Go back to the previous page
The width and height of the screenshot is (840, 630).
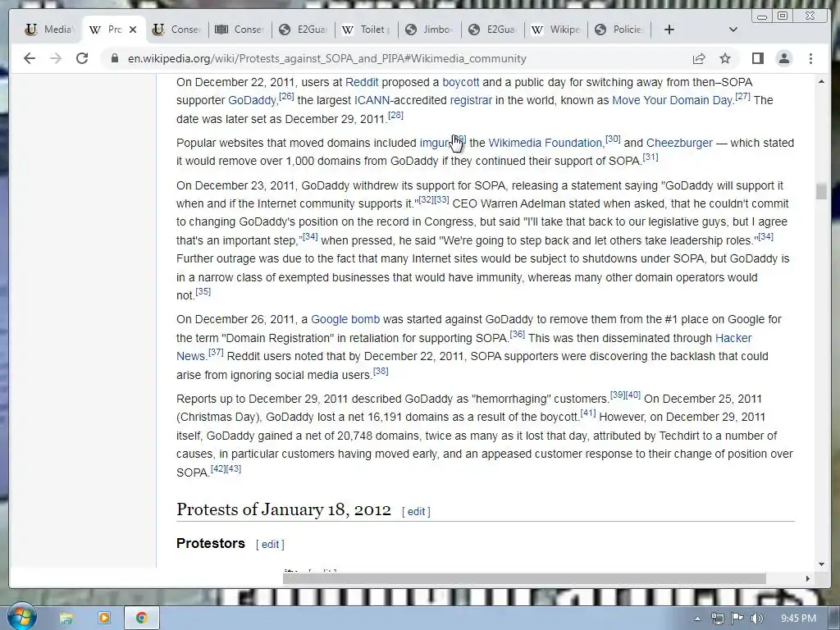pos(30,58)
